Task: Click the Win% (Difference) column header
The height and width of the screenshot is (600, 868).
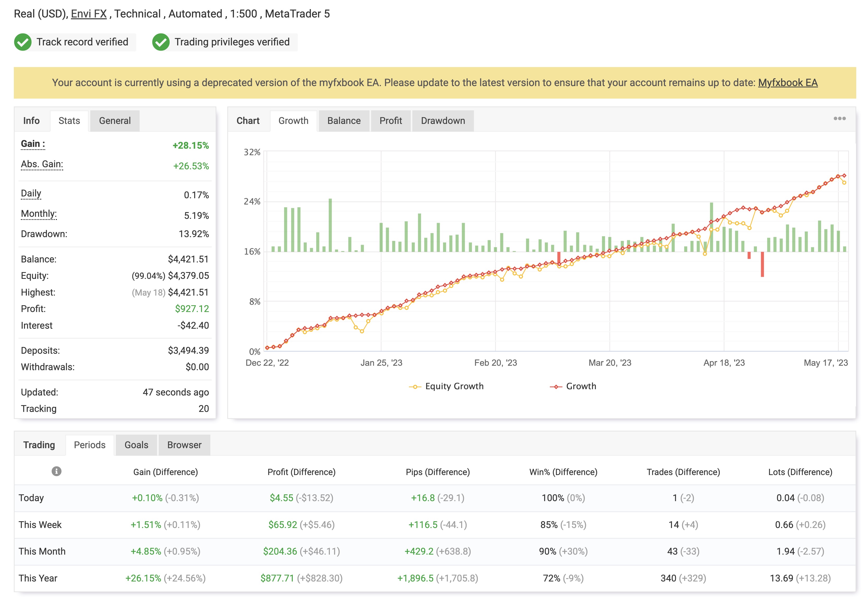Action: pyautogui.click(x=563, y=472)
